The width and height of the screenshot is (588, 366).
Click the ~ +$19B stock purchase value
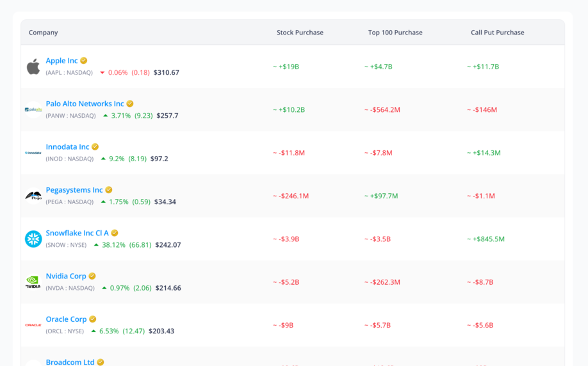point(286,67)
